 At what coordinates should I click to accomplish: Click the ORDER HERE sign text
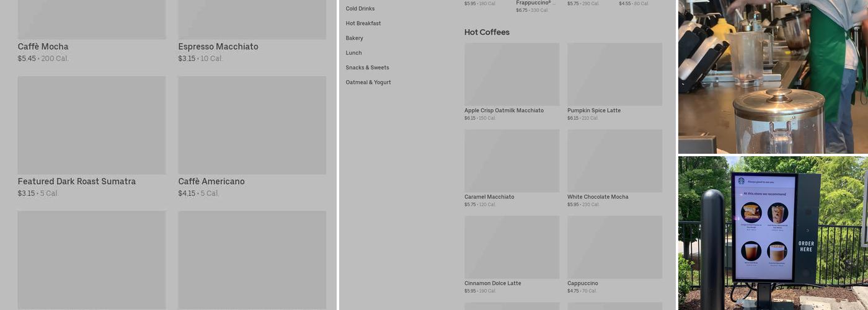(807, 246)
